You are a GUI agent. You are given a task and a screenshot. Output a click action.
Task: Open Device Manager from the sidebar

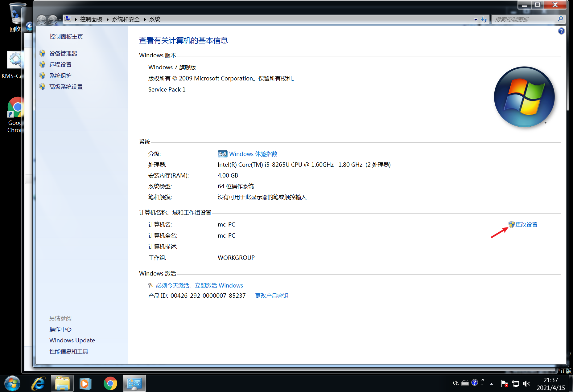pyautogui.click(x=63, y=53)
